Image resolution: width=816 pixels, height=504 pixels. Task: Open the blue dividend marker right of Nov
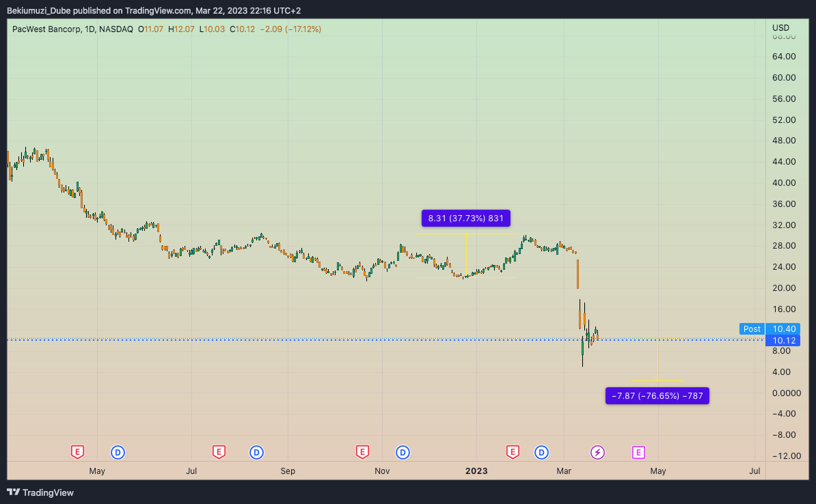pos(403,453)
